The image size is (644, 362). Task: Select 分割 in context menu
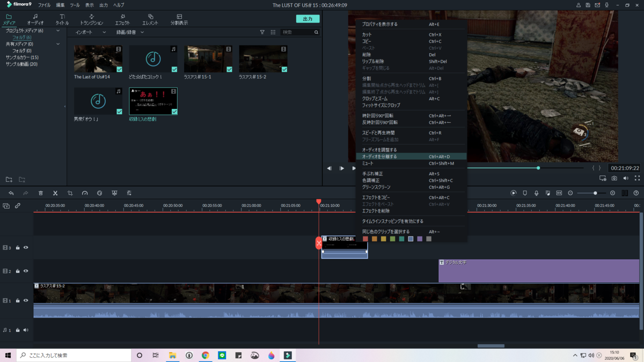point(411,78)
